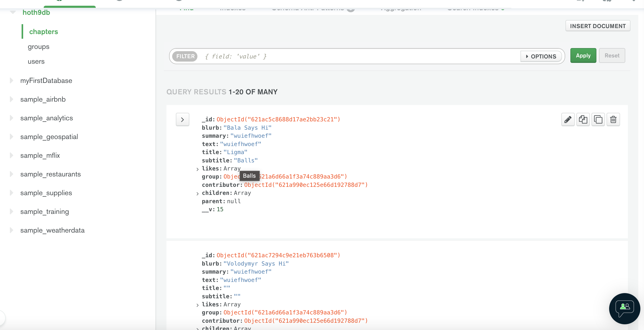
Task: Click the trash delete document icon
Action: tap(613, 120)
